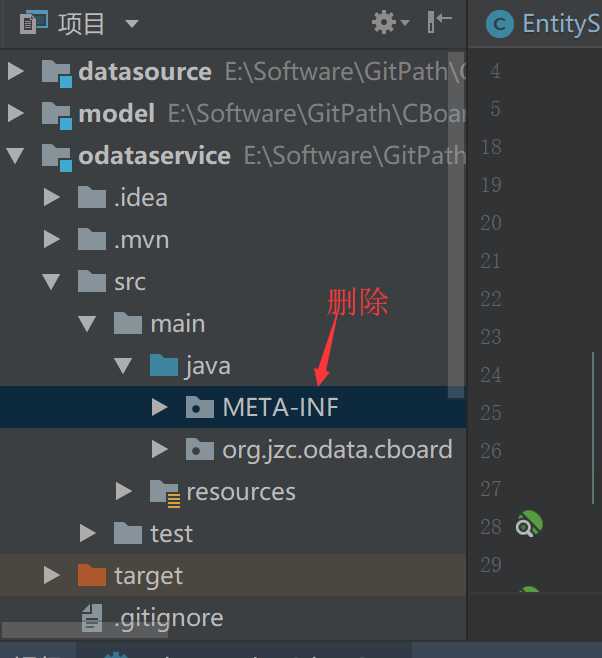This screenshot has width=602, height=658.
Task: Select the src folder icon
Action: [x=92, y=281]
